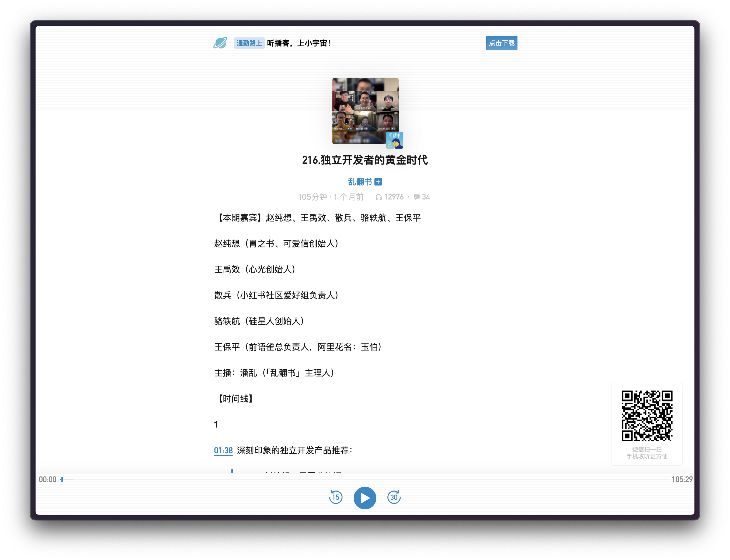This screenshot has height=560, width=730.
Task: Click the playback position handle
Action: tap(62, 479)
